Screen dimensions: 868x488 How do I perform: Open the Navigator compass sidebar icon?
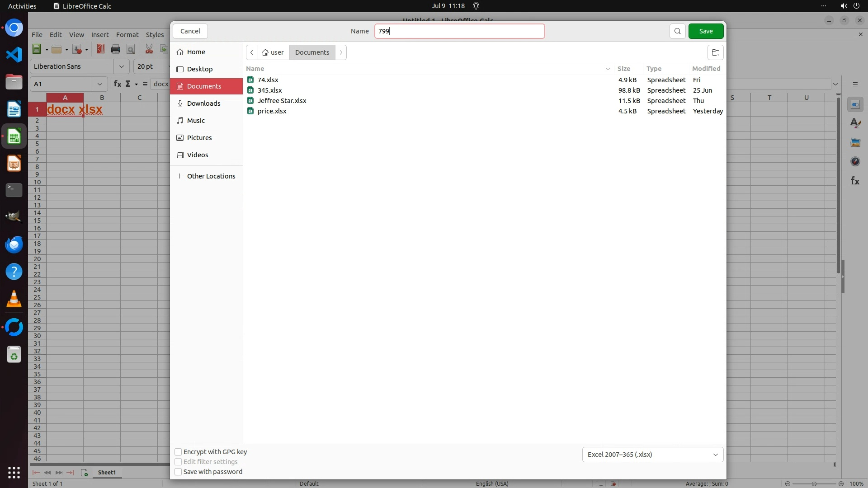tap(855, 161)
